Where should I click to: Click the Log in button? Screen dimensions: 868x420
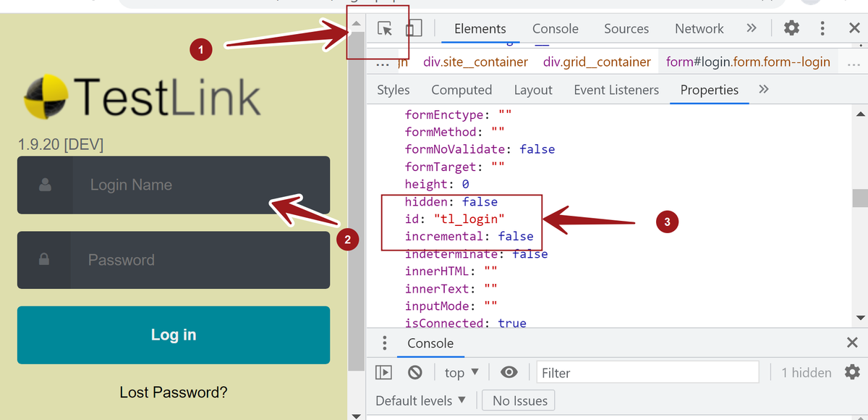coord(174,335)
